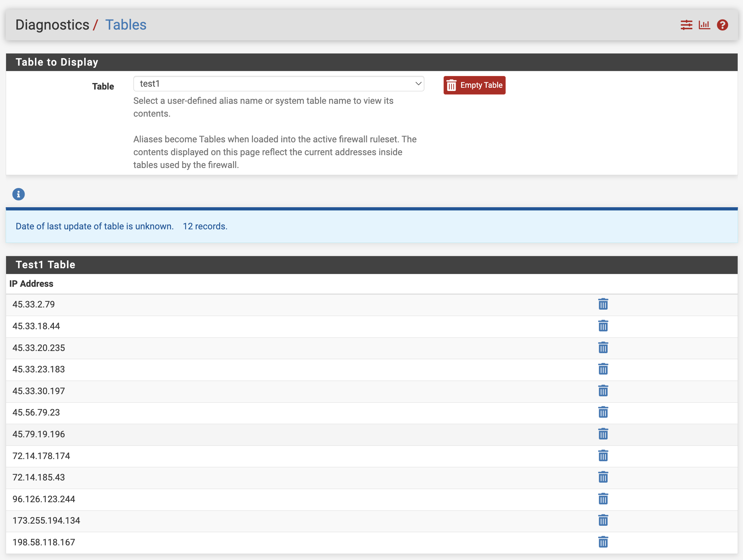
Task: Delete the 45.56.79.23 entry
Action: [603, 412]
